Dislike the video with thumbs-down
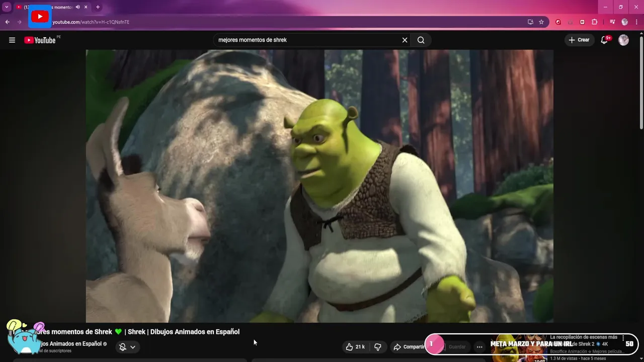 tap(378, 347)
